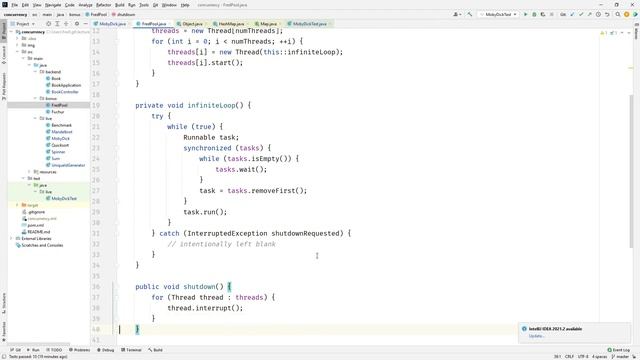This screenshot has width=640, height=360.
Task: Open the Favorites stripe button
Action: 4,332
